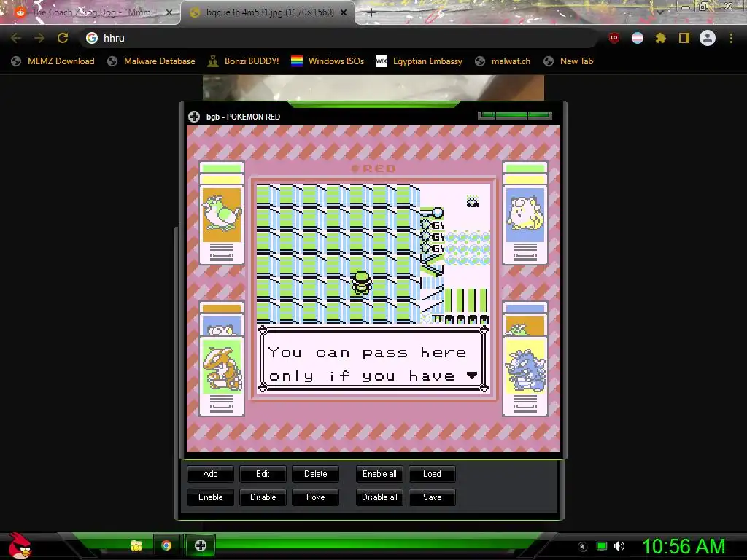Open Chrome from the taskbar
Screen dimensions: 747x560
[166, 545]
